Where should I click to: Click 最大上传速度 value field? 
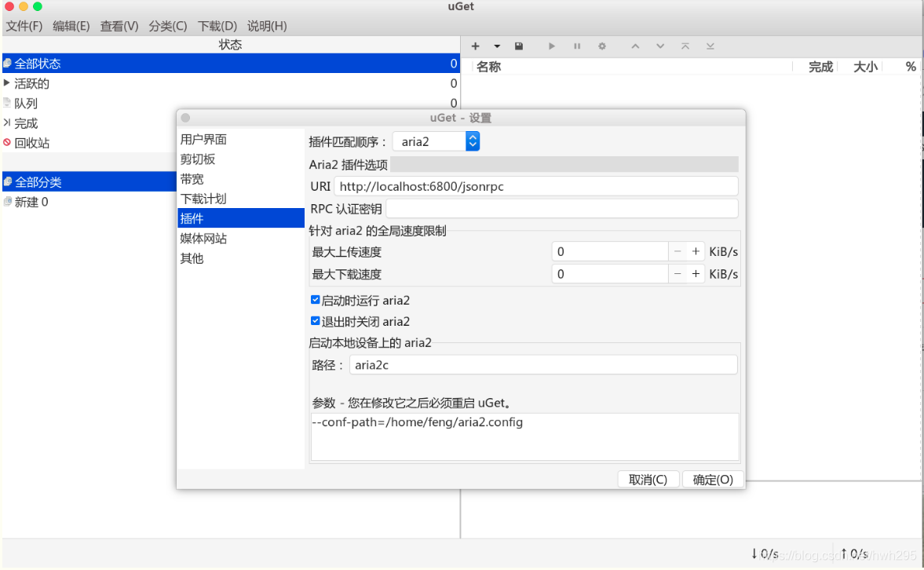[610, 252]
